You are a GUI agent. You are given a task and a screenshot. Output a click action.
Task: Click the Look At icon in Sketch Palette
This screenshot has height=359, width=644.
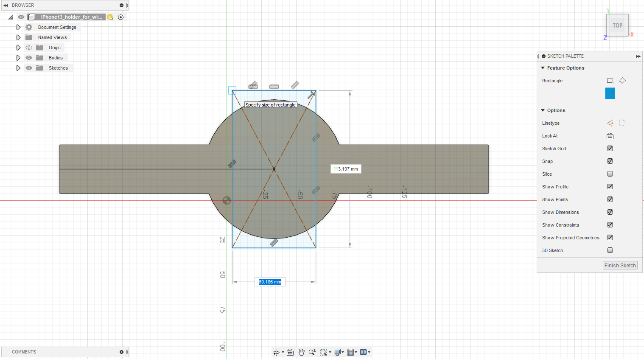(x=610, y=136)
